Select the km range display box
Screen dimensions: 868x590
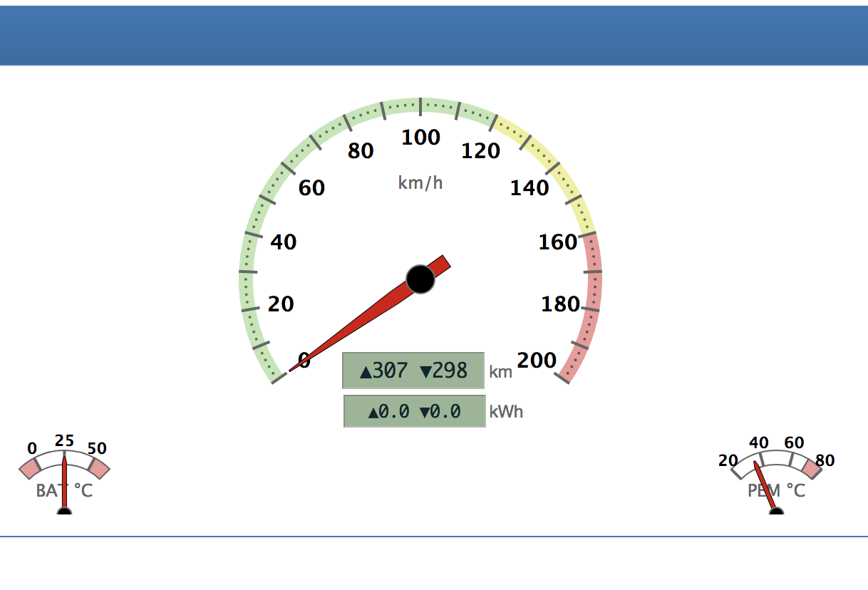[413, 371]
